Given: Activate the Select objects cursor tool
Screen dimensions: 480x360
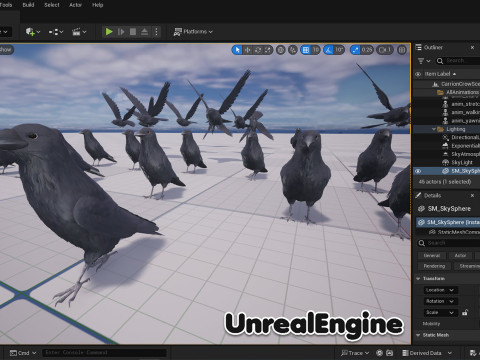Looking at the screenshot, I should coord(237,50).
